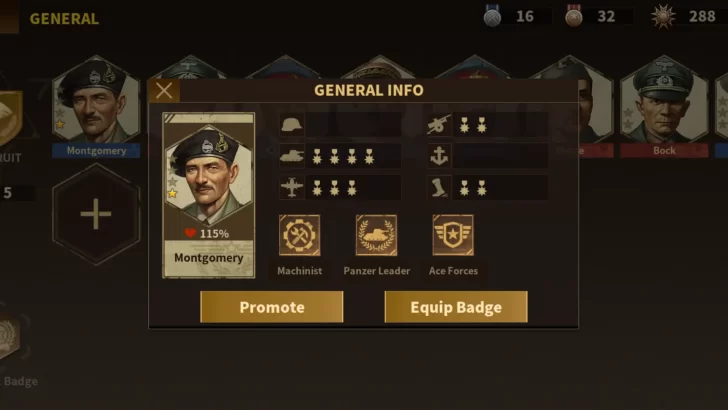
Task: Click the bronze medal counter showing 32
Action: coord(599,17)
